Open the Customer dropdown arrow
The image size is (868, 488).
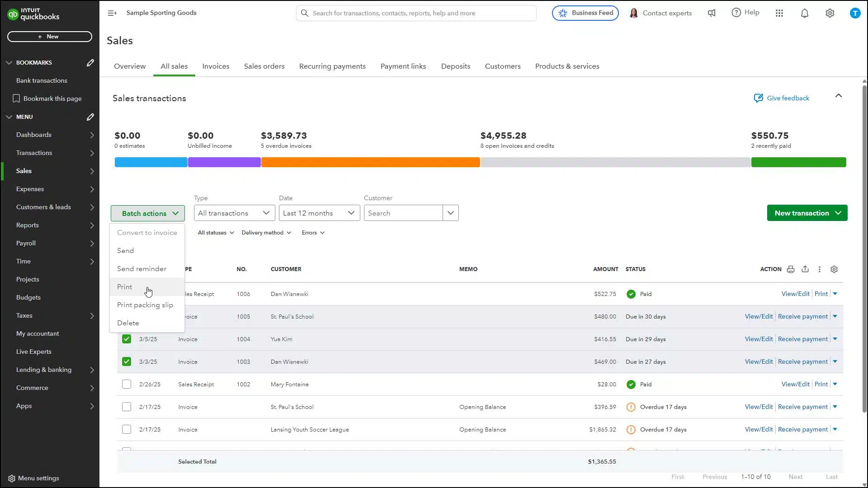point(451,213)
